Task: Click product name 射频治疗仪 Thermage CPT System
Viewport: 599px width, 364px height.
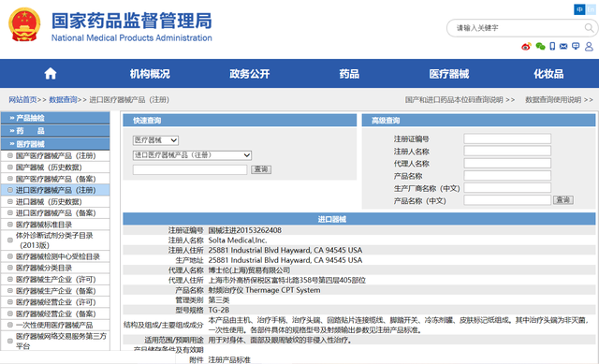Action: coord(264,290)
